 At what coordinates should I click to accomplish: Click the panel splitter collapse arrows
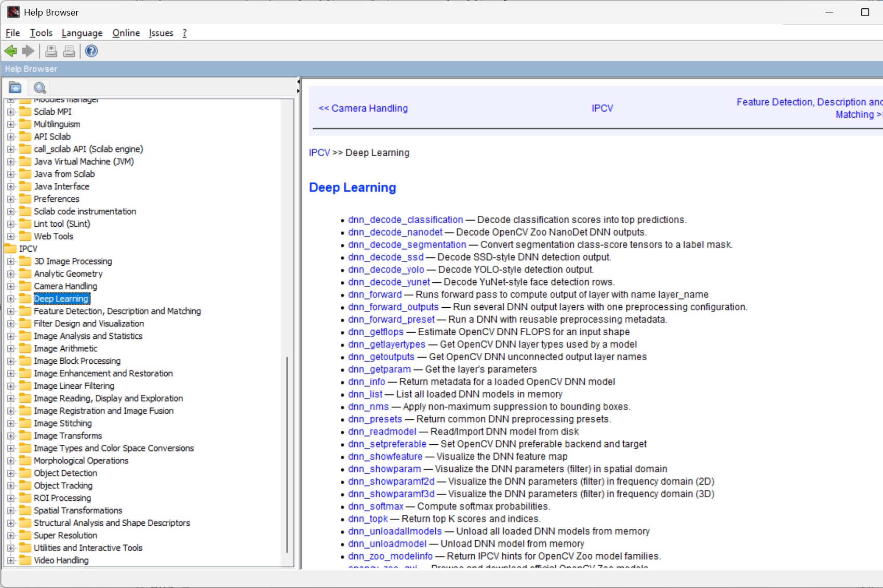click(x=298, y=86)
